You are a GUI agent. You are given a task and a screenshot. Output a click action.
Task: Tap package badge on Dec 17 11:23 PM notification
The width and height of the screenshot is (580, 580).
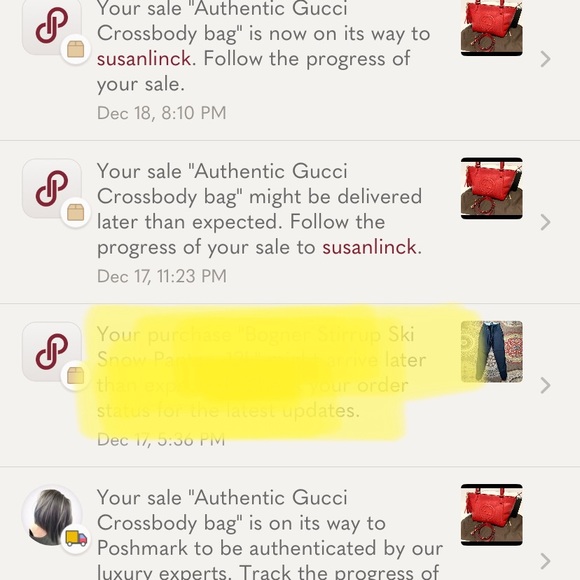(x=76, y=212)
